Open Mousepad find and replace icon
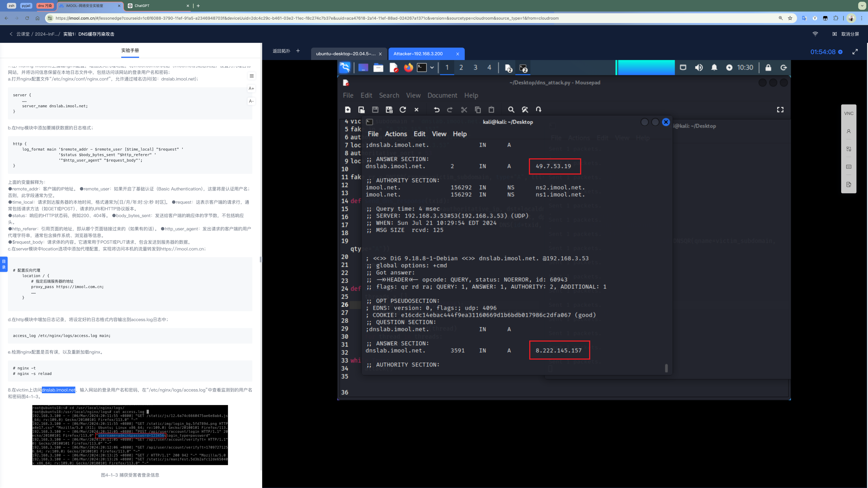 [525, 110]
